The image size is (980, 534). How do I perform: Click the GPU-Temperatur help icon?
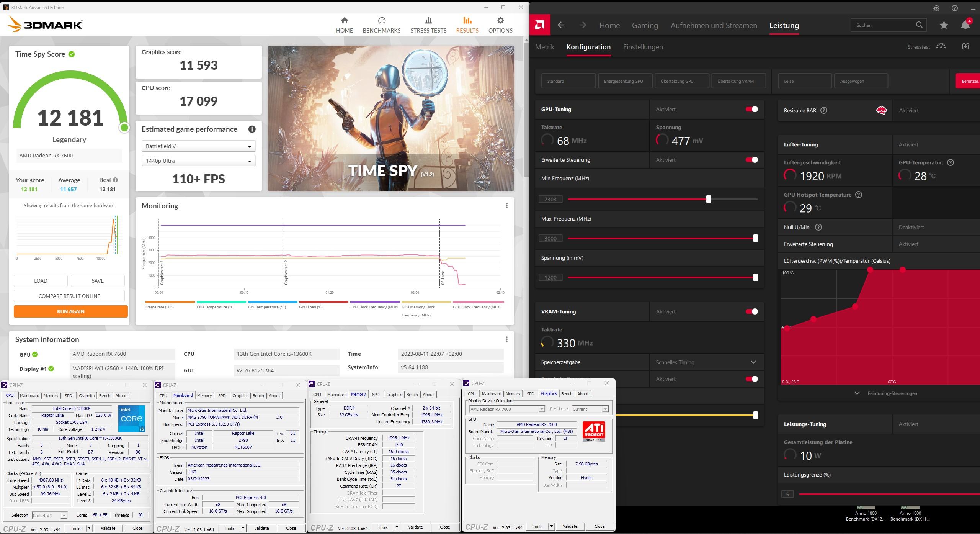(950, 162)
